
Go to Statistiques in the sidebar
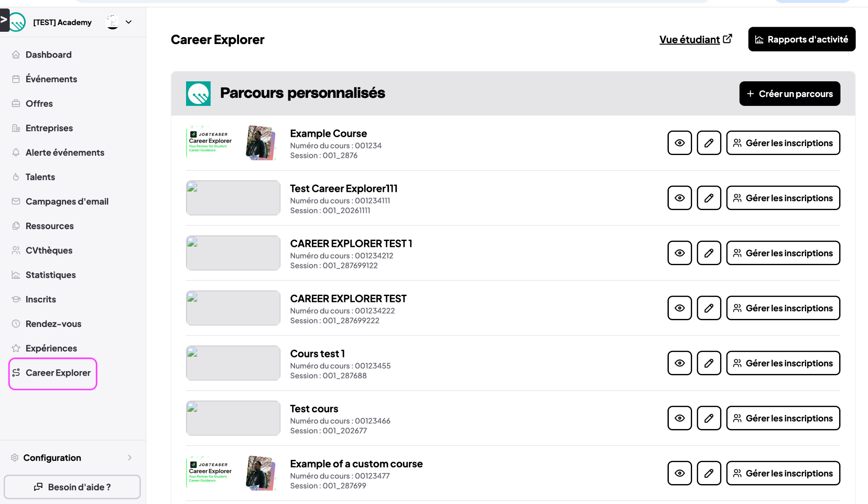coord(50,275)
